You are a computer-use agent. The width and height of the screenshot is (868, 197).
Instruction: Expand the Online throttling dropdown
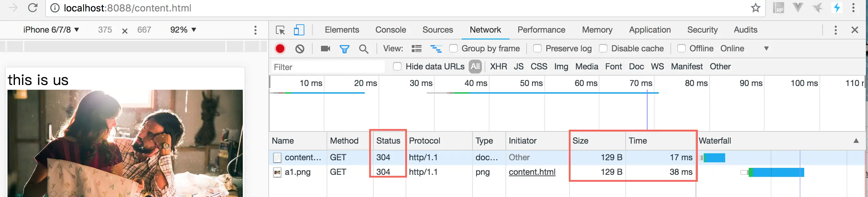click(744, 49)
